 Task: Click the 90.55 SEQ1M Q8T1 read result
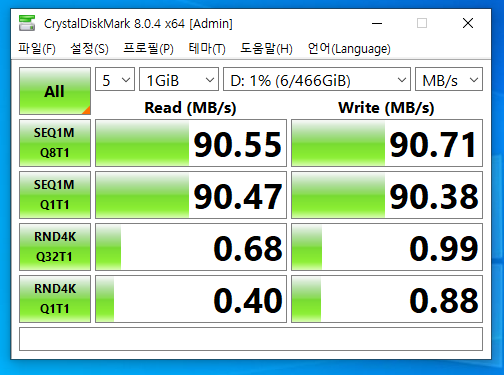(x=191, y=143)
